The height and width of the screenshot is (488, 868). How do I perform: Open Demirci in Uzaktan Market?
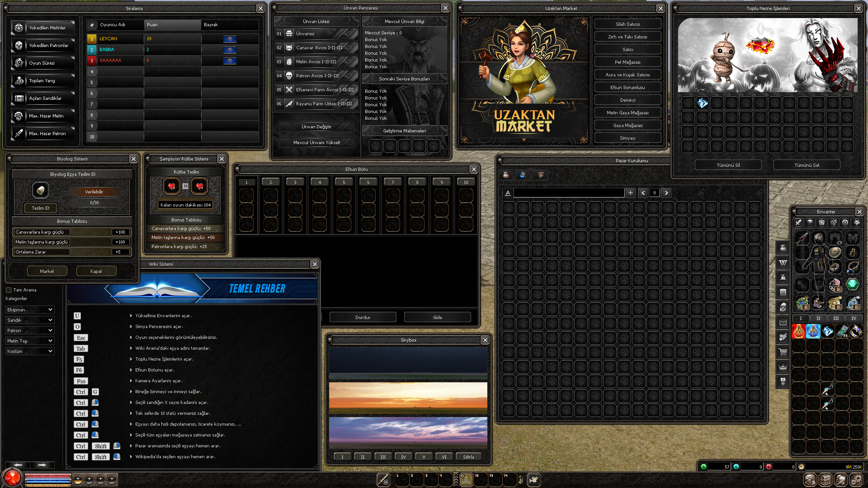tap(627, 100)
